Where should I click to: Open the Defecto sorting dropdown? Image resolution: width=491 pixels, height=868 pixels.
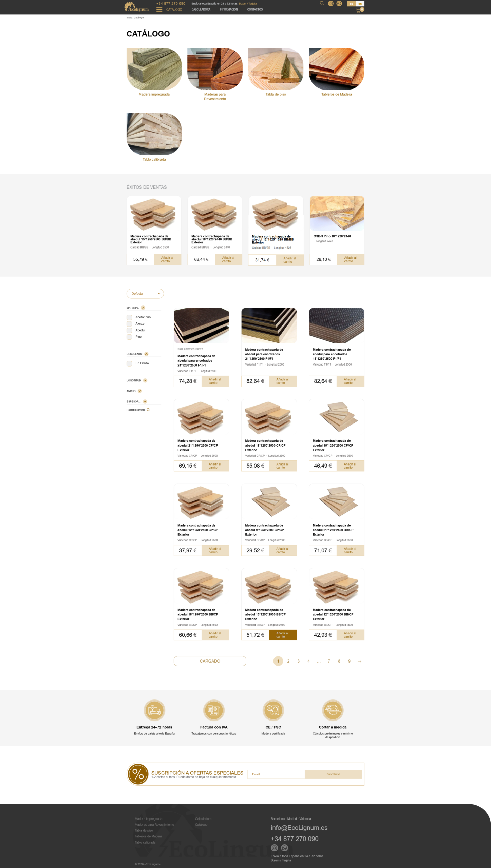click(145, 294)
